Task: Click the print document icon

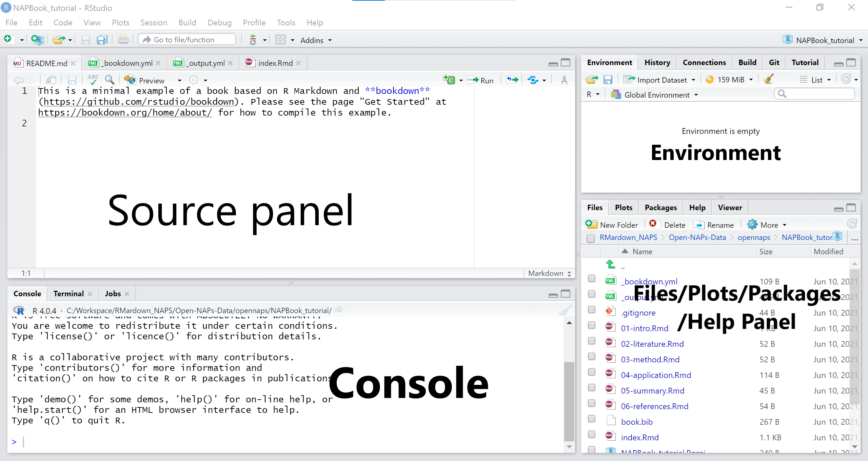Action: (x=123, y=40)
